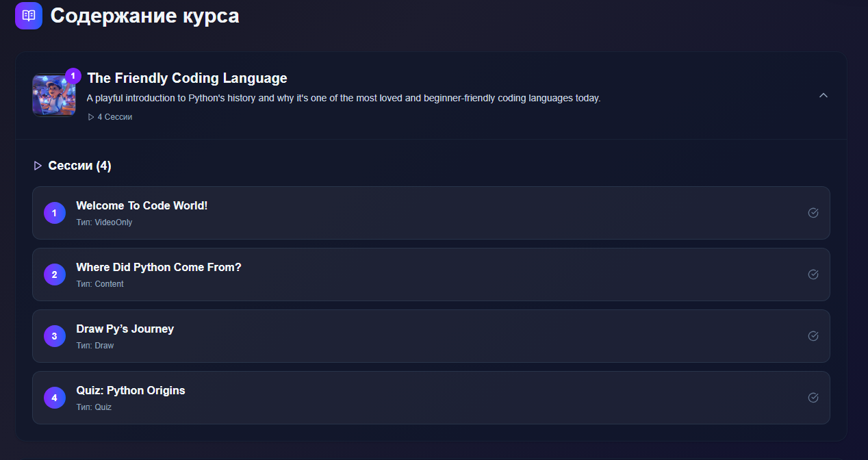This screenshot has height=460, width=868.
Task: Click the small play icon next to 4 Сессии
Action: 91,117
